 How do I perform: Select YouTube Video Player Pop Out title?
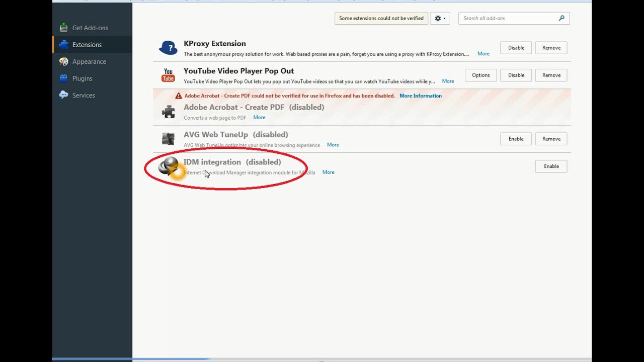[x=238, y=71]
